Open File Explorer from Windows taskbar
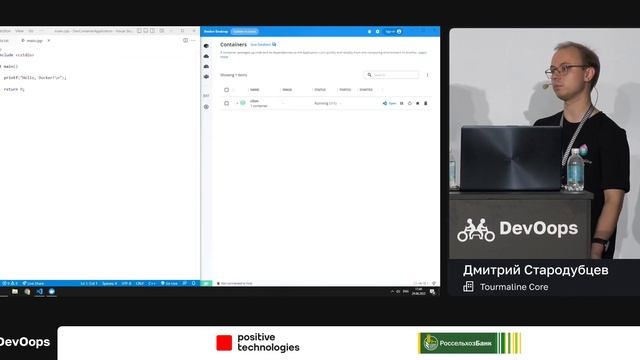The height and width of the screenshot is (360, 640). coord(15,291)
